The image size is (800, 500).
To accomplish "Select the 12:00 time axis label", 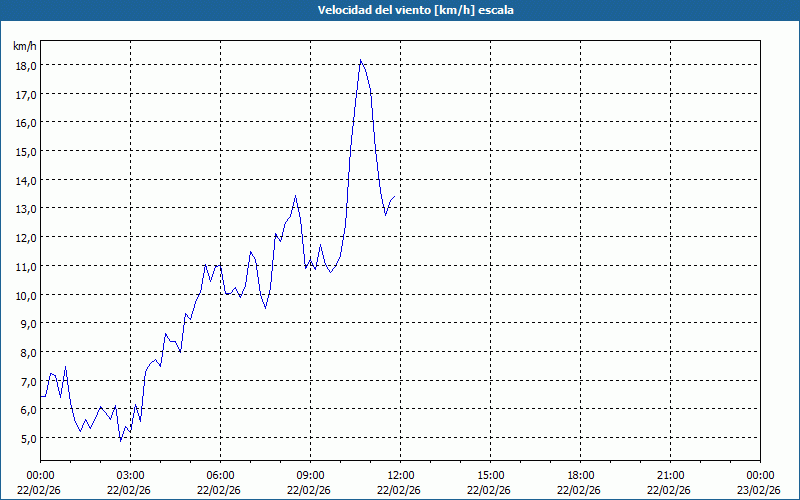I will tap(400, 475).
